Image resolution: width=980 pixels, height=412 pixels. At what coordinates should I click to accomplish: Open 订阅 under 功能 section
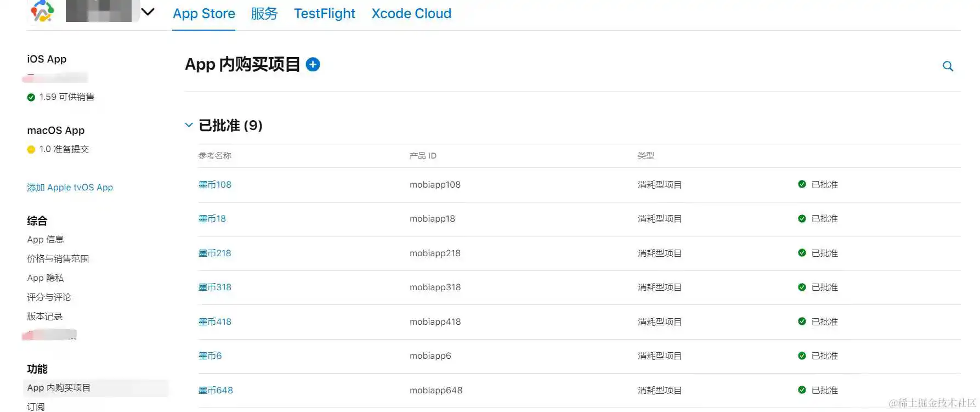tap(36, 407)
